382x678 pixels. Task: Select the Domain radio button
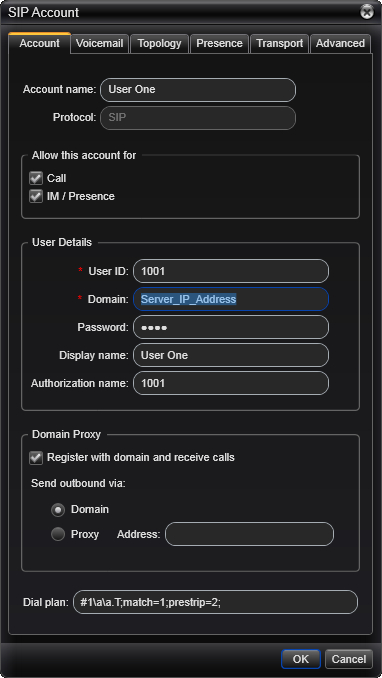(x=58, y=510)
